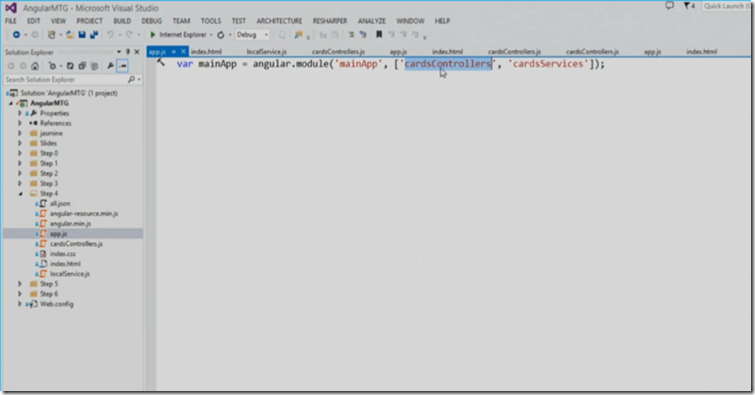
Task: Open the RESHARPER menu
Action: pos(330,21)
